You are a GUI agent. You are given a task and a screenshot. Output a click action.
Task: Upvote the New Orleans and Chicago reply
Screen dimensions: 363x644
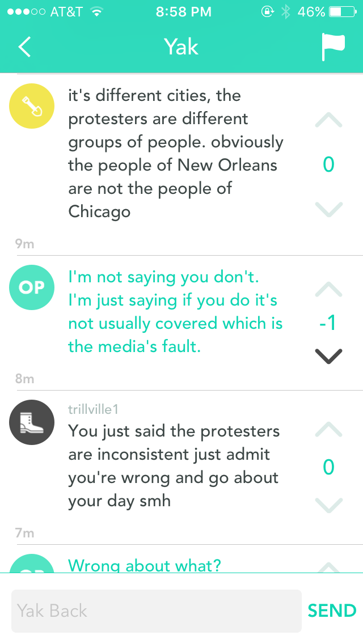pos(328,120)
